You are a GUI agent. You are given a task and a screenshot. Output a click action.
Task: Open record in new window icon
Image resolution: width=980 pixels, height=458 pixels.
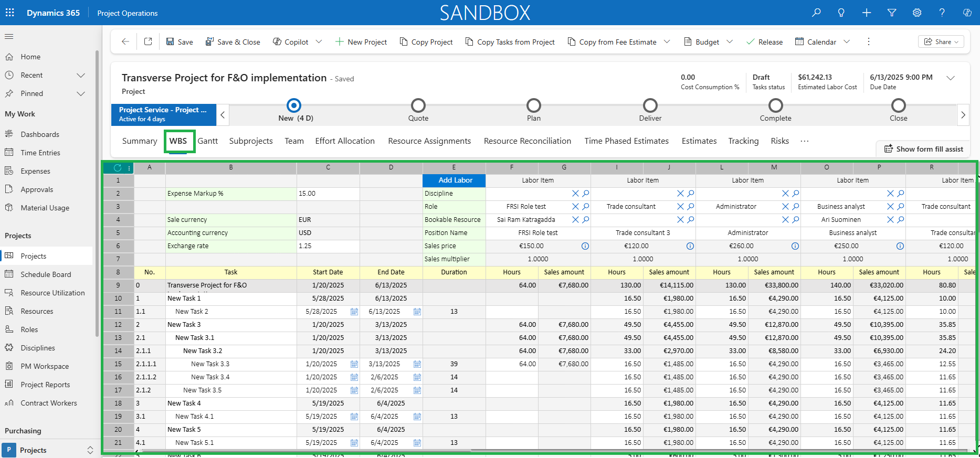coord(148,41)
